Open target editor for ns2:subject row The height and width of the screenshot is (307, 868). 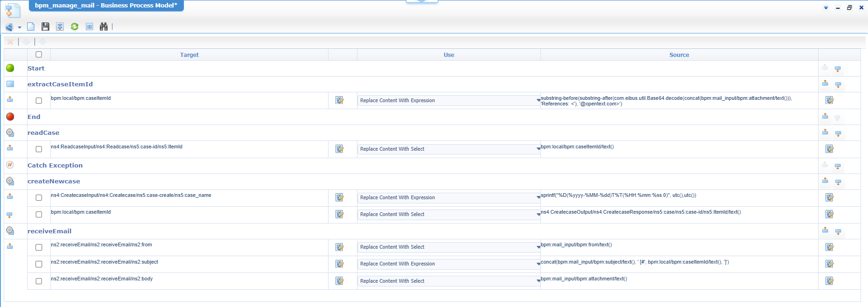340,264
